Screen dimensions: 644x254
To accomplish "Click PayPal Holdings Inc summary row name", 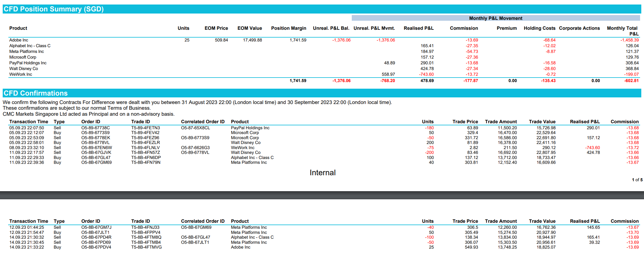I will pyautogui.click(x=28, y=63).
